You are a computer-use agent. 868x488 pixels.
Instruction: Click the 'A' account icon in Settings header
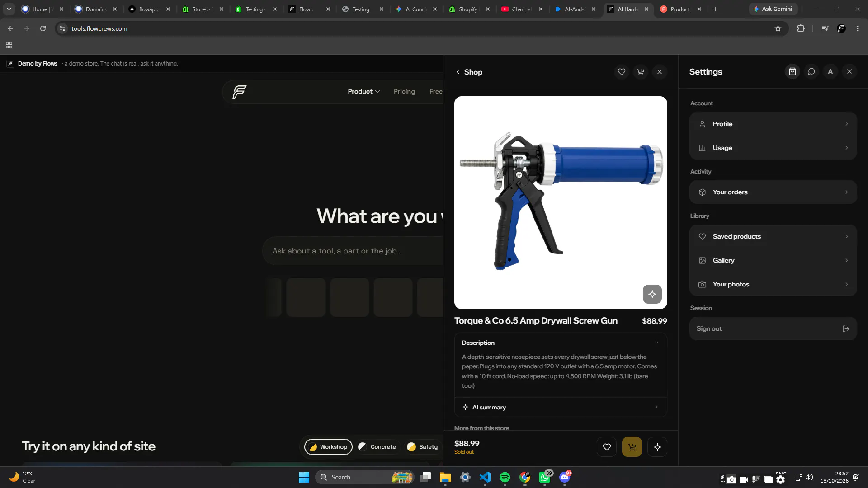(830, 71)
